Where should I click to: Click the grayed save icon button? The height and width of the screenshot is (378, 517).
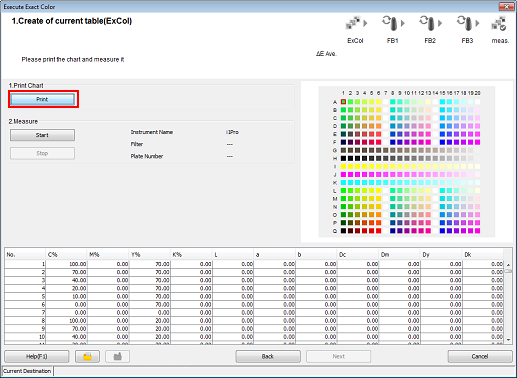pyautogui.click(x=117, y=356)
